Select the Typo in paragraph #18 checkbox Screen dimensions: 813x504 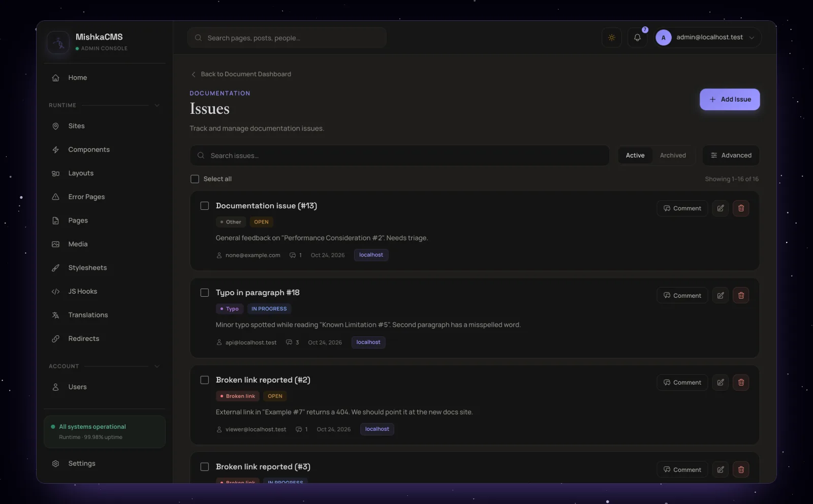[205, 293]
